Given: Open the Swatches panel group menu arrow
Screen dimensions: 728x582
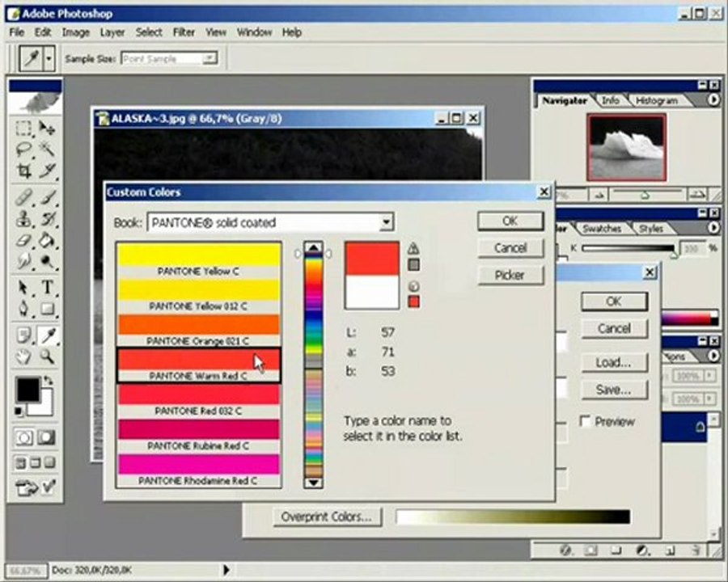Looking at the screenshot, I should point(713,227).
